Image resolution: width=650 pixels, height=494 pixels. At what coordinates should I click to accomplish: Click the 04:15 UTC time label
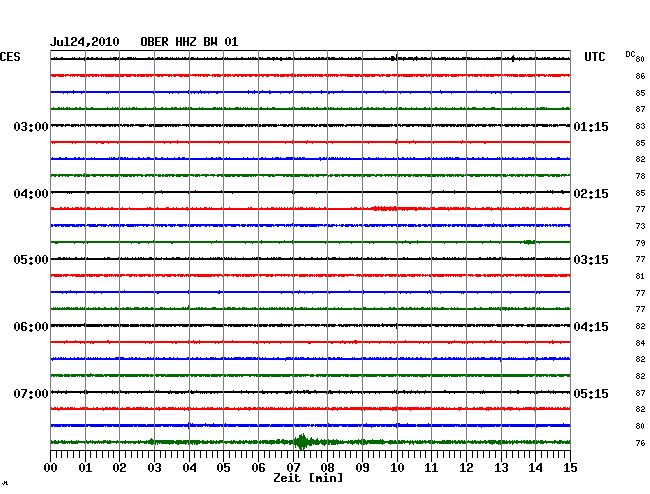tap(591, 327)
